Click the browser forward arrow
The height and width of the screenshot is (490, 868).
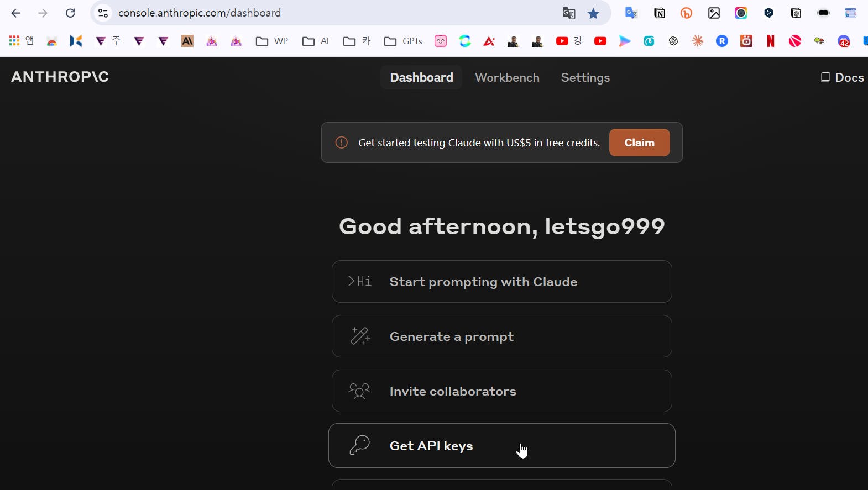(x=43, y=13)
